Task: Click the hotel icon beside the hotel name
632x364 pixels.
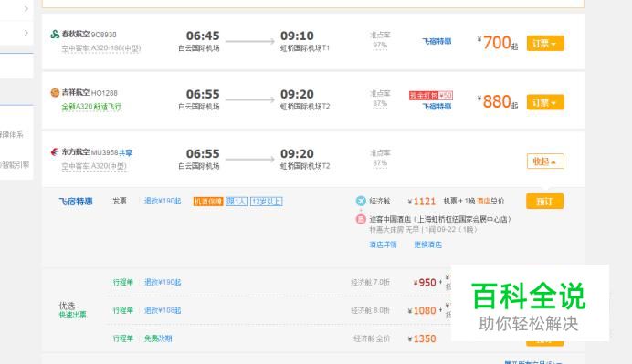Action: click(x=361, y=219)
